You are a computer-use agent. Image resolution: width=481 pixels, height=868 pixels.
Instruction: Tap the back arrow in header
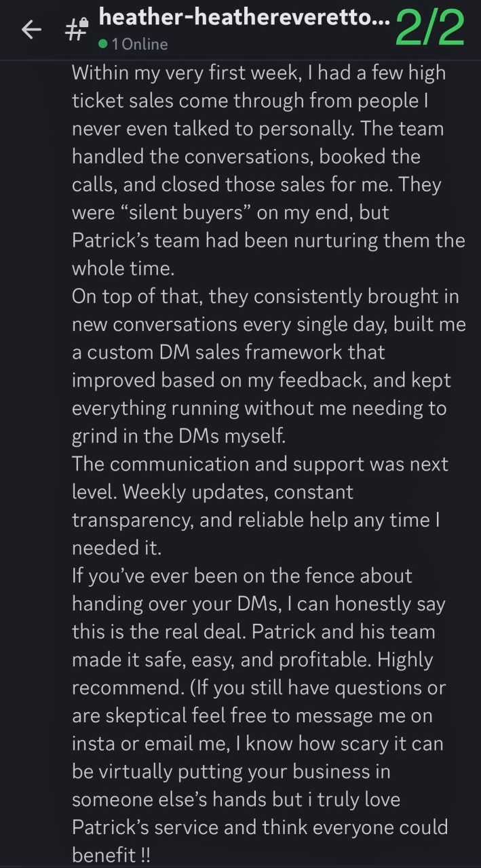[31, 28]
